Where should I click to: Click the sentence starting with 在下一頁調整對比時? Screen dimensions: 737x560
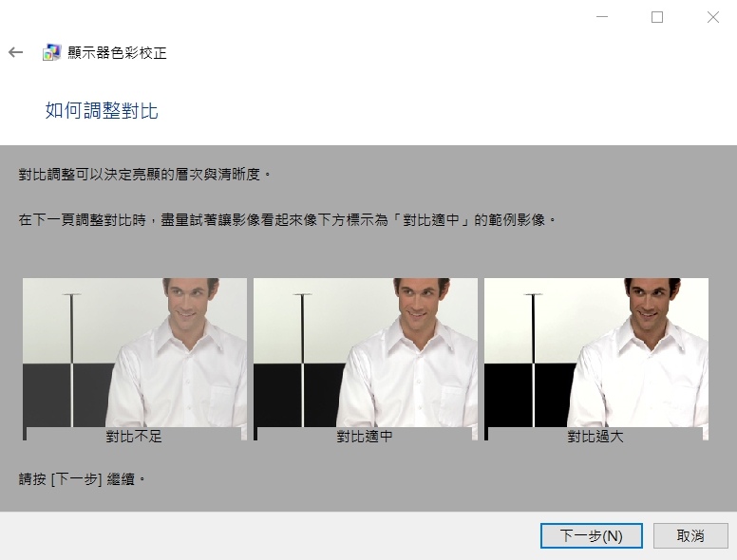[287, 219]
